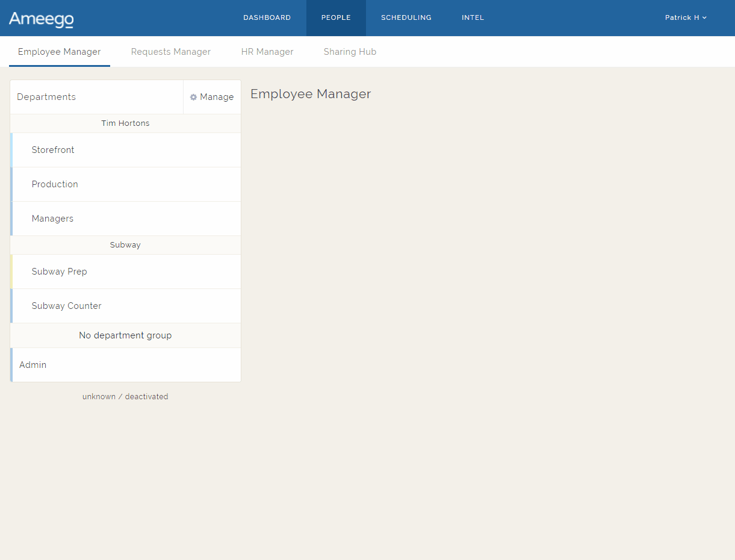Image resolution: width=735 pixels, height=560 pixels.
Task: Open the Sharing Hub tab
Action: click(350, 52)
